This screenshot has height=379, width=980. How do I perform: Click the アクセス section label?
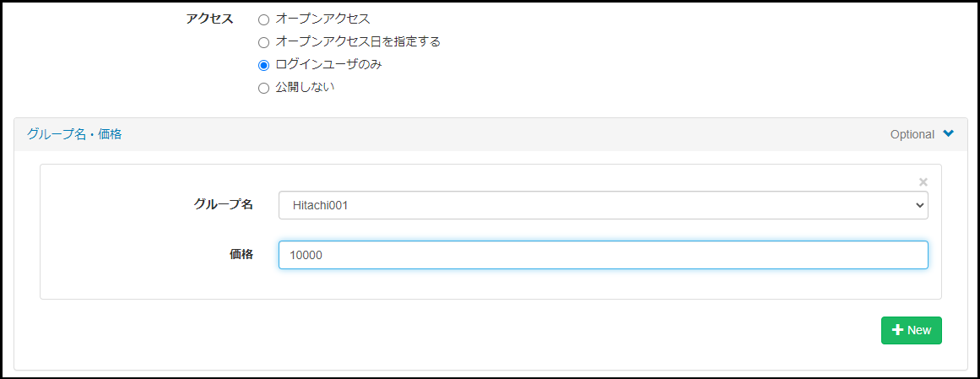209,19
